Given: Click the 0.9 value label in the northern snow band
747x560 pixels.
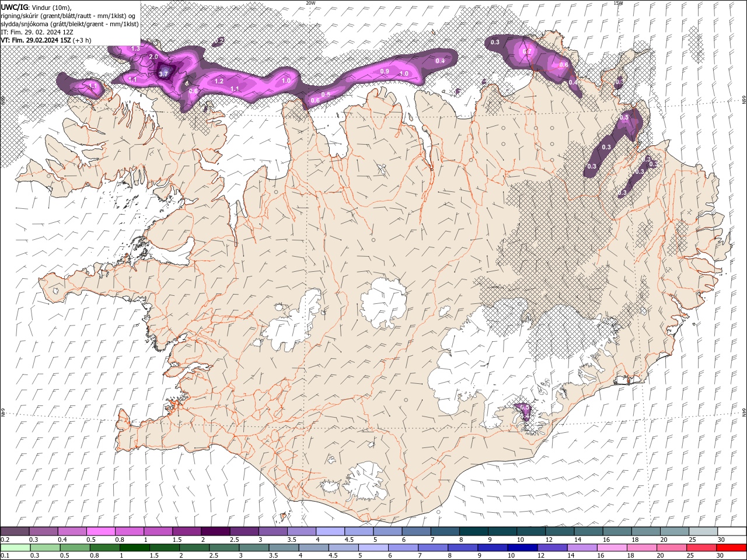Looking at the screenshot, I should [x=385, y=71].
